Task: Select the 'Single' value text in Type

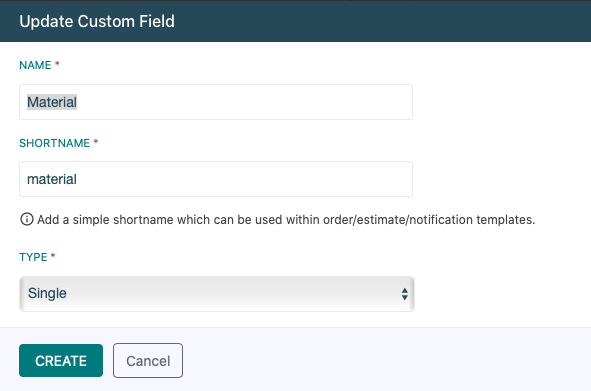Action: pyautogui.click(x=47, y=293)
